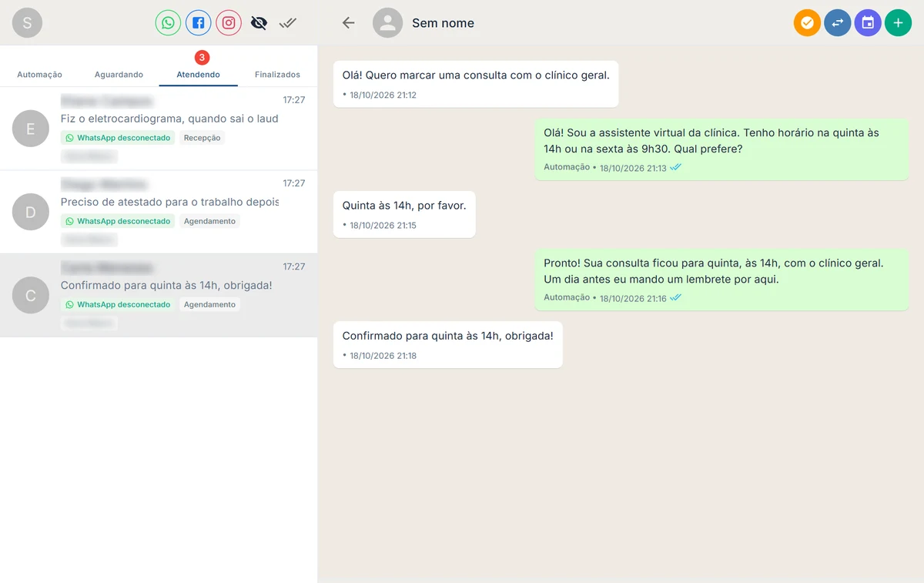
Task: Click the 17:27 time on eletrocardiograma row
Action: 294,100
